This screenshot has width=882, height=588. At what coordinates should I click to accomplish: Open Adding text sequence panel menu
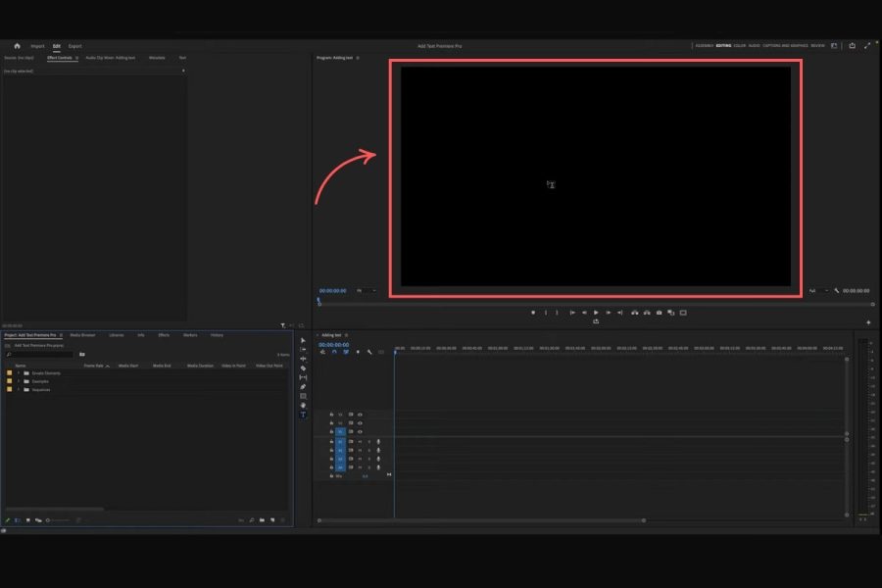[x=347, y=335]
